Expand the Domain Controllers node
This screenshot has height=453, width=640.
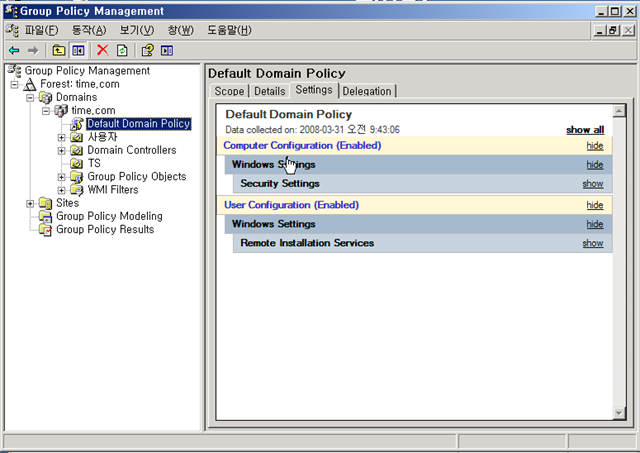click(61, 151)
